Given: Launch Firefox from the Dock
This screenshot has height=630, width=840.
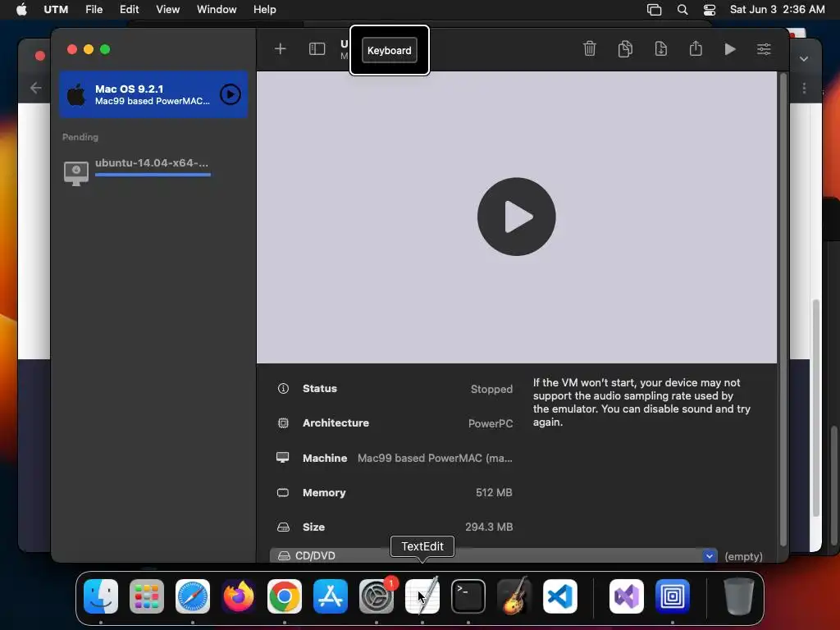Looking at the screenshot, I should 239,596.
